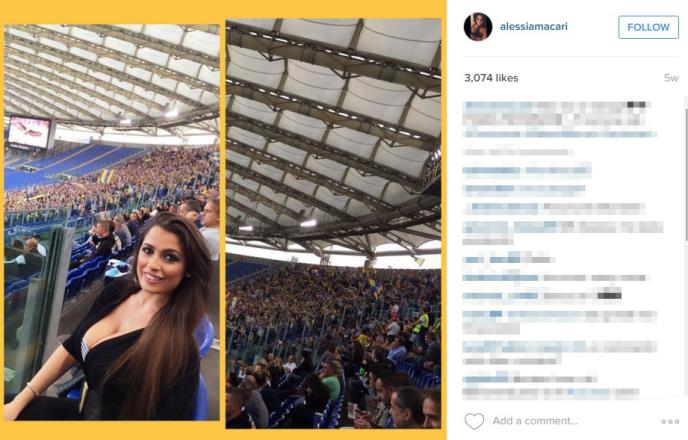Screen dimensions: 688x440
Task: Like the post with the heart icon
Action: click(x=474, y=421)
